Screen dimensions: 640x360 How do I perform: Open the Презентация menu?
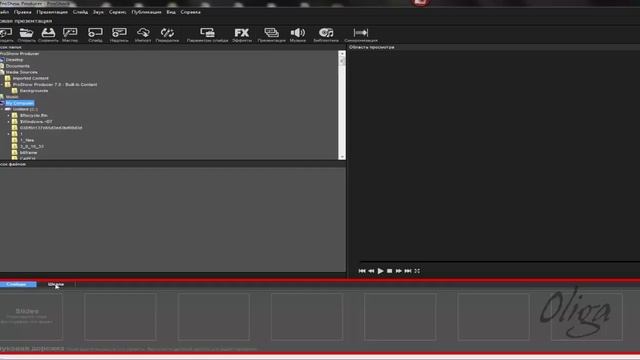pyautogui.click(x=52, y=12)
